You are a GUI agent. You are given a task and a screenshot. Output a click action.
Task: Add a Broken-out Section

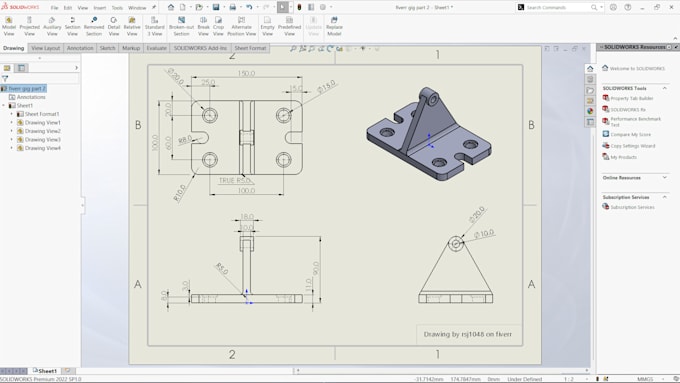[181, 26]
